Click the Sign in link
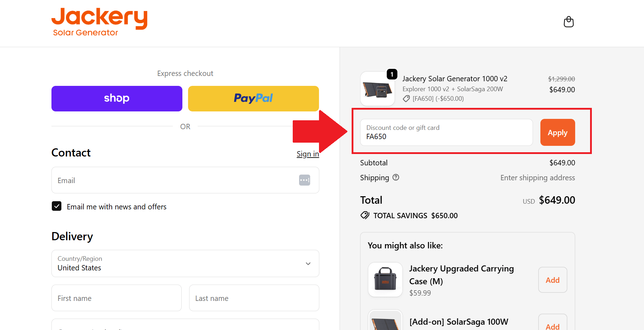Image resolution: width=644 pixels, height=330 pixels. (308, 154)
